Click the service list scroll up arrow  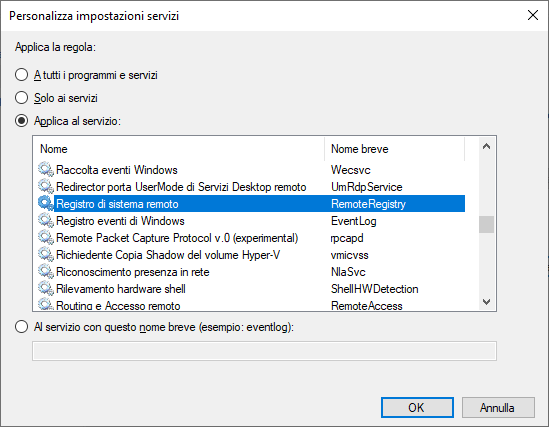[x=486, y=147]
